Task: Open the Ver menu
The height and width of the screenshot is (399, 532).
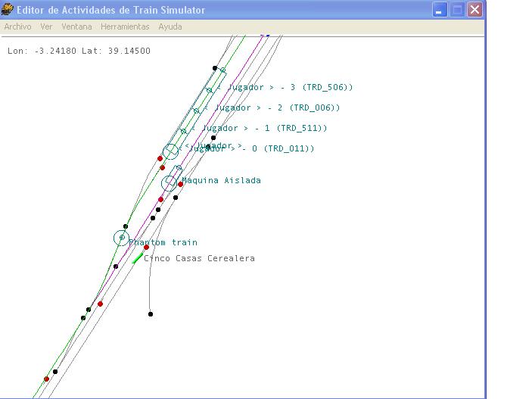Action: click(46, 26)
